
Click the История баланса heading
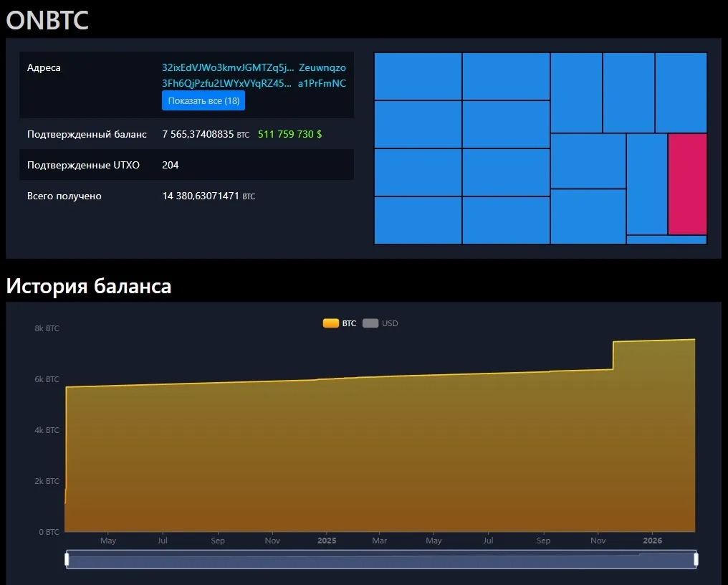point(89,286)
